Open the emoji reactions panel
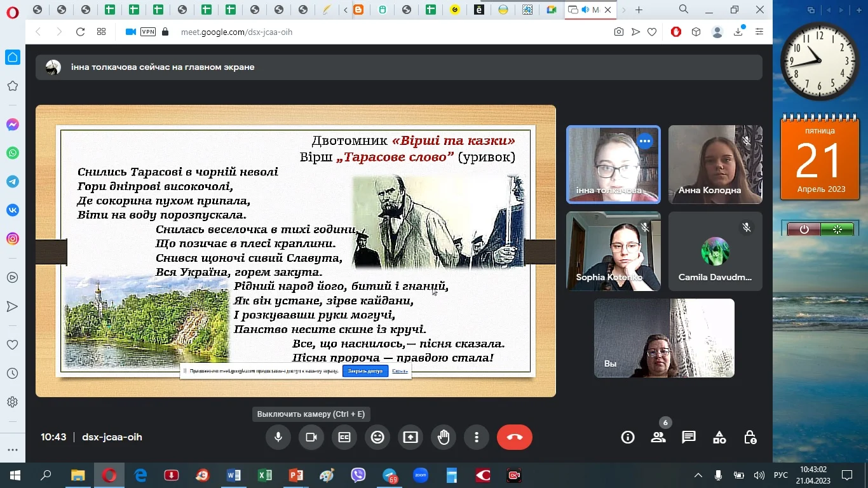Image resolution: width=868 pixels, height=488 pixels. coord(377,437)
